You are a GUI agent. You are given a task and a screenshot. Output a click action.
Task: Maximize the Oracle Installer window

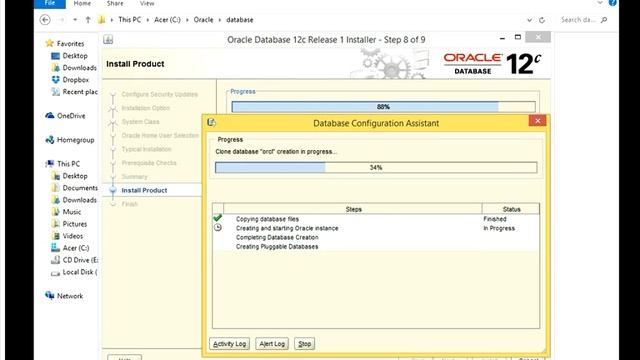coord(518,37)
